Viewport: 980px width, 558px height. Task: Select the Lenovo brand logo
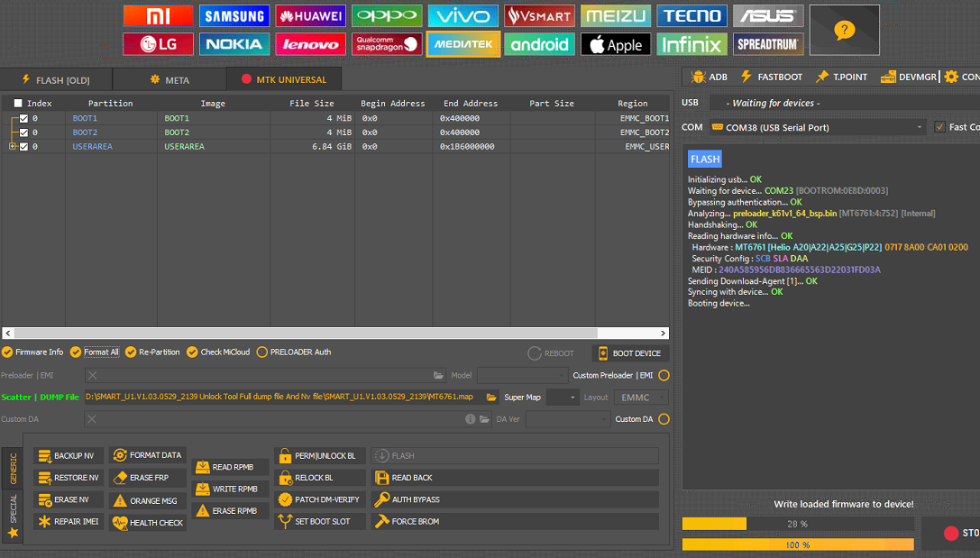point(311,44)
